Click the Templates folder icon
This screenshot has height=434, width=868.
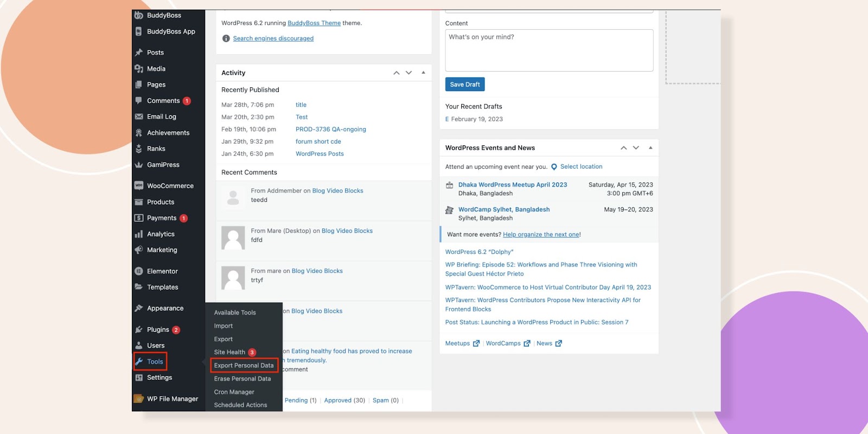point(139,287)
